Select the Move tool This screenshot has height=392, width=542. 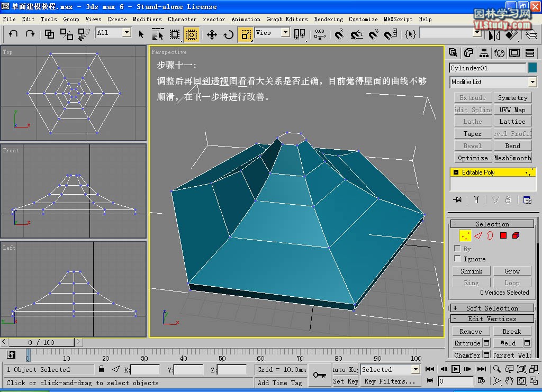tap(212, 34)
